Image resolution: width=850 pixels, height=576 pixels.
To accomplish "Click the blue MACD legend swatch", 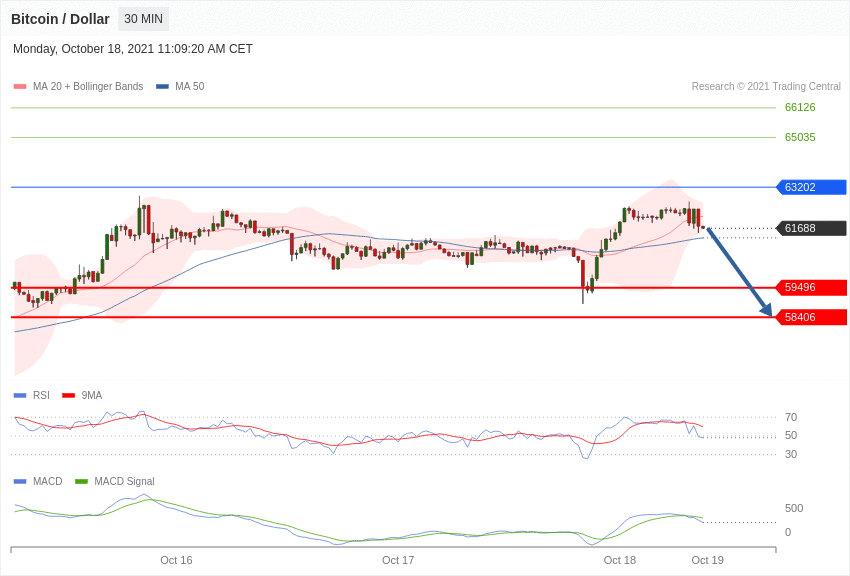I will [x=20, y=482].
